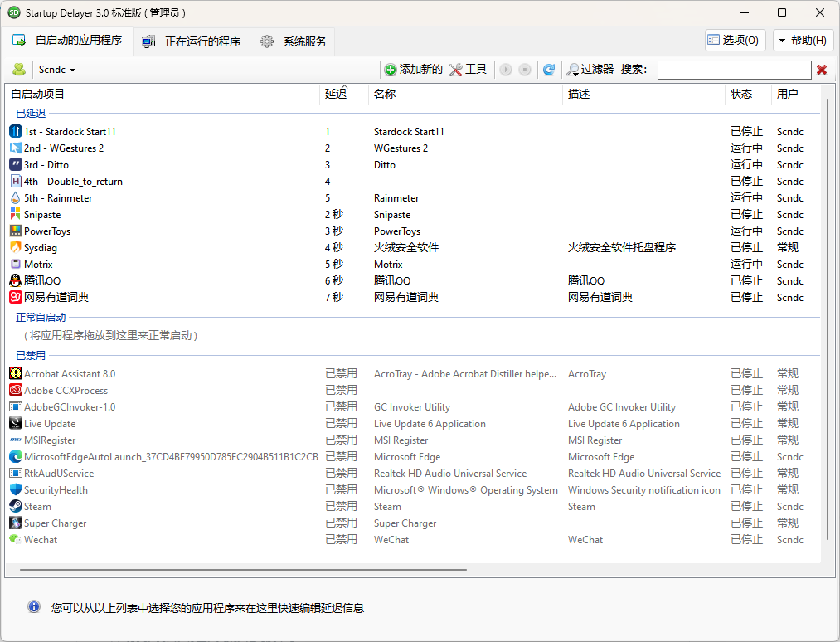Click the Adobe CCProcess icon

(16, 390)
